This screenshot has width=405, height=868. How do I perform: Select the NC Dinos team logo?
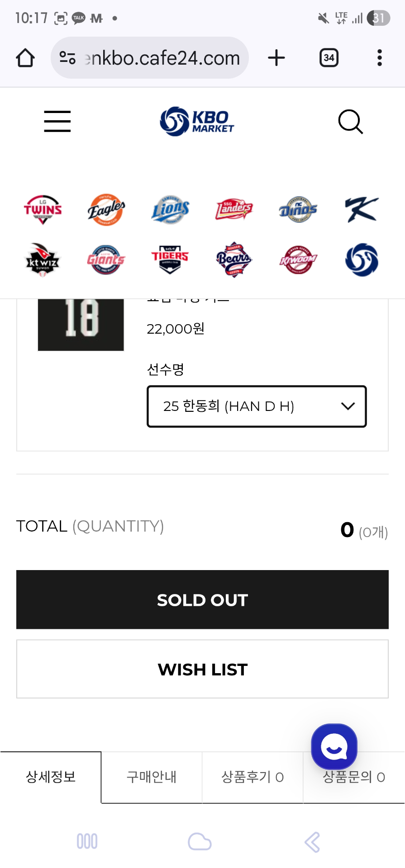298,209
